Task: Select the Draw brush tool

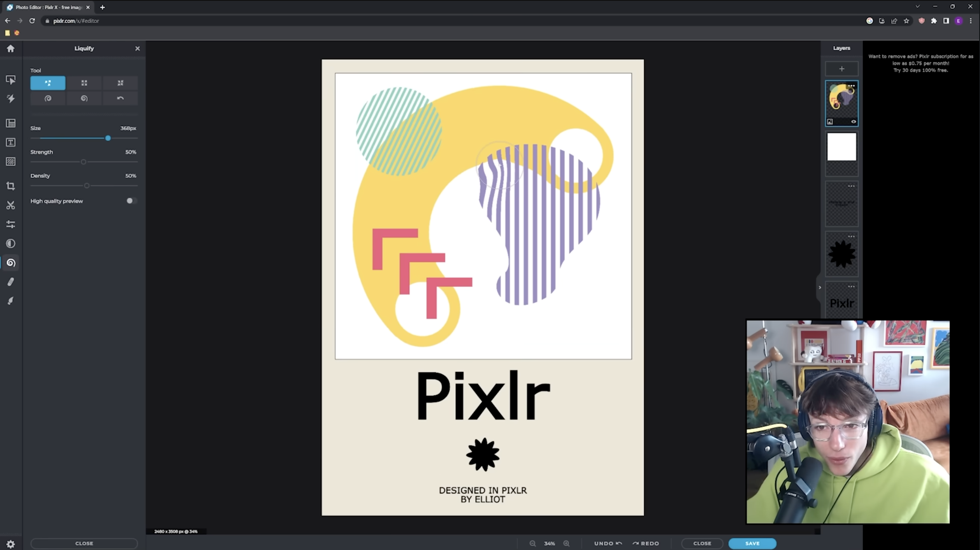Action: tap(11, 301)
